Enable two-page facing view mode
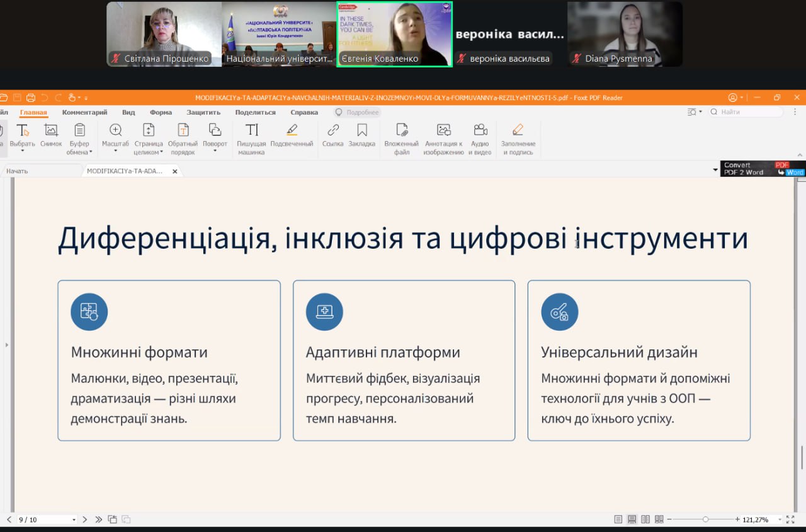The height and width of the screenshot is (532, 806). (645, 519)
